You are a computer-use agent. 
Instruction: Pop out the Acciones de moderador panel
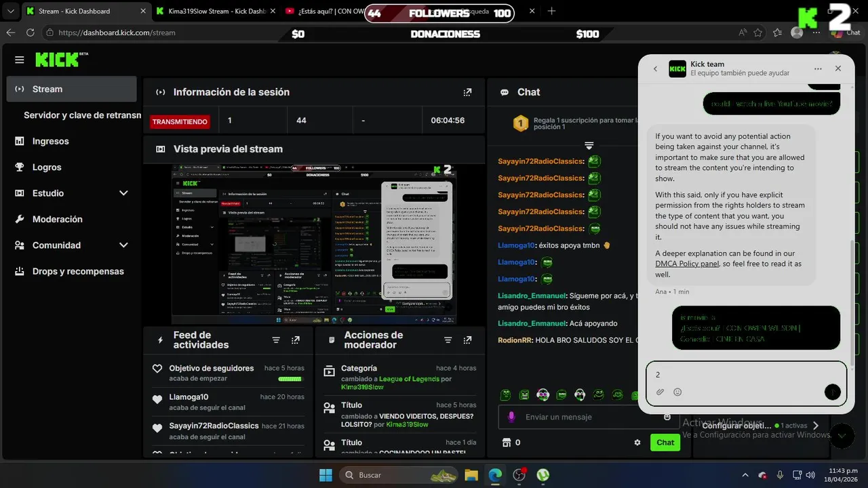point(467,340)
